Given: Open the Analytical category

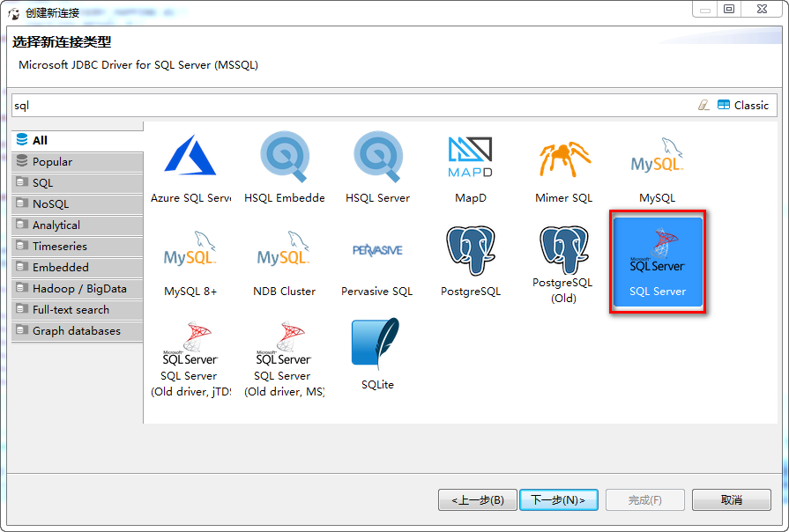Looking at the screenshot, I should [77, 225].
